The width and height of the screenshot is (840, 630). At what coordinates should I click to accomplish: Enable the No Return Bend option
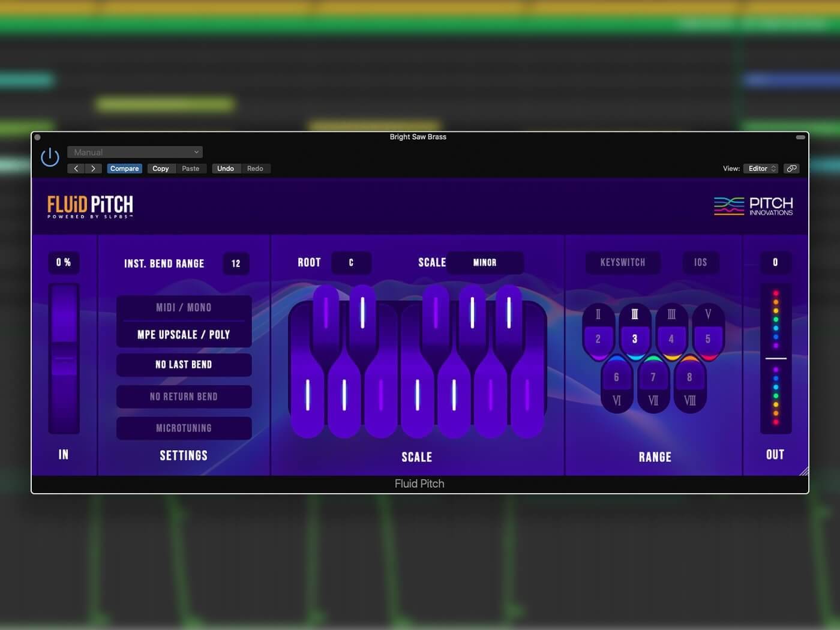pyautogui.click(x=184, y=397)
